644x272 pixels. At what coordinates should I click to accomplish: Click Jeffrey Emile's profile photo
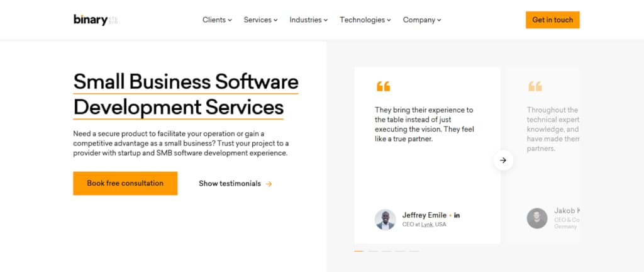pos(386,219)
